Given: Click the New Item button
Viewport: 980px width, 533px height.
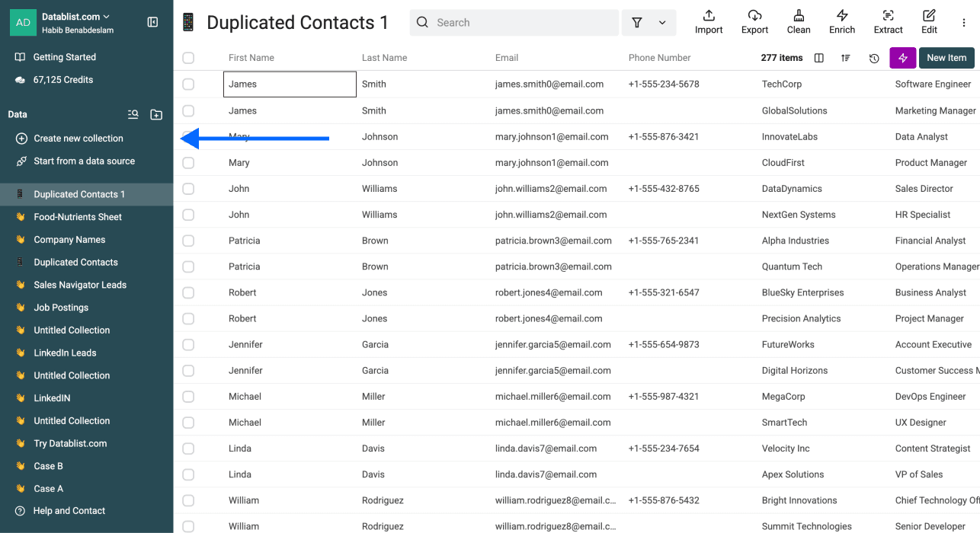Looking at the screenshot, I should point(946,57).
